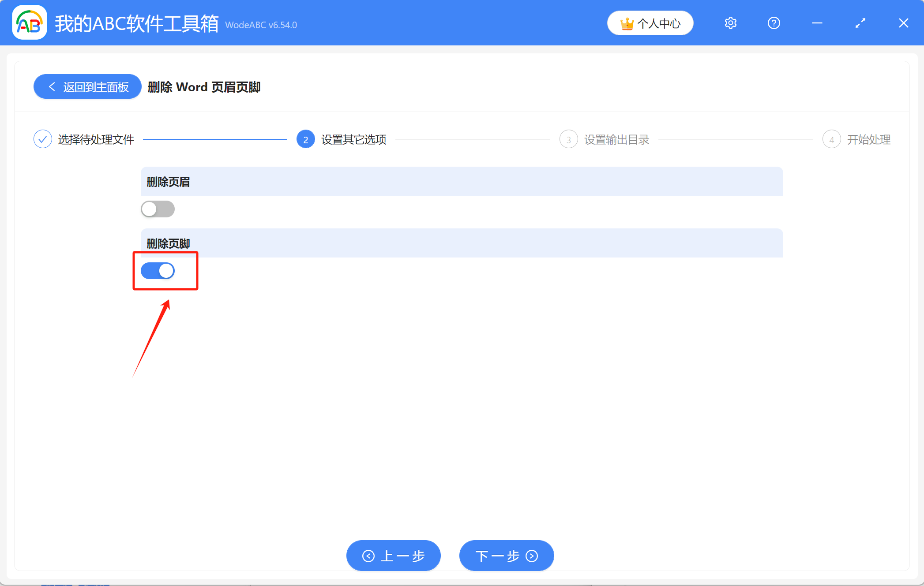Open help using the question mark icon
Viewport: 924px width, 586px height.
pyautogui.click(x=774, y=22)
